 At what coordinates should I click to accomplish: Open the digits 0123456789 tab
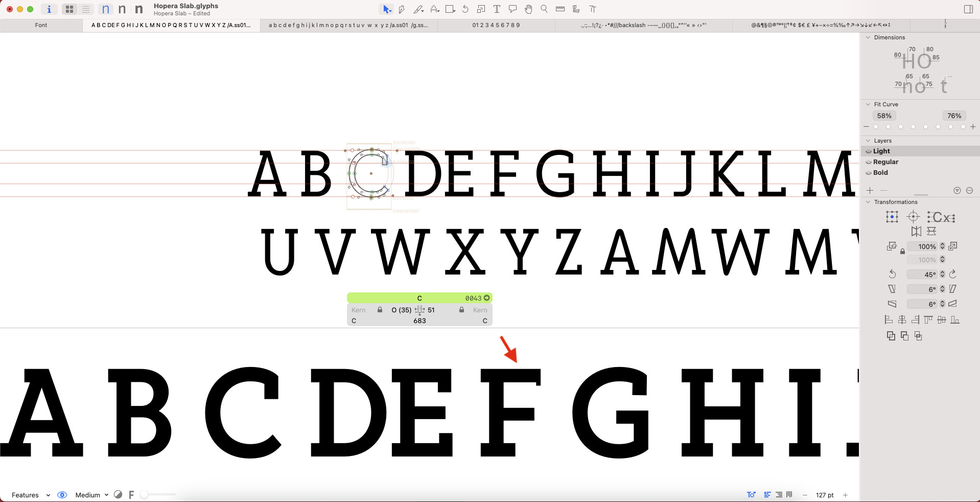[x=496, y=25]
